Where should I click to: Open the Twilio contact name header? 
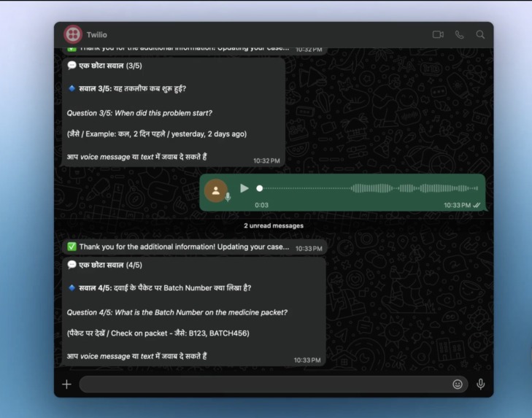(97, 34)
